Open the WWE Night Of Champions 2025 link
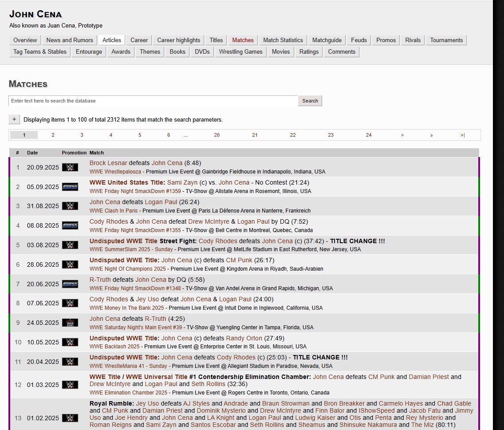 [x=128, y=269]
